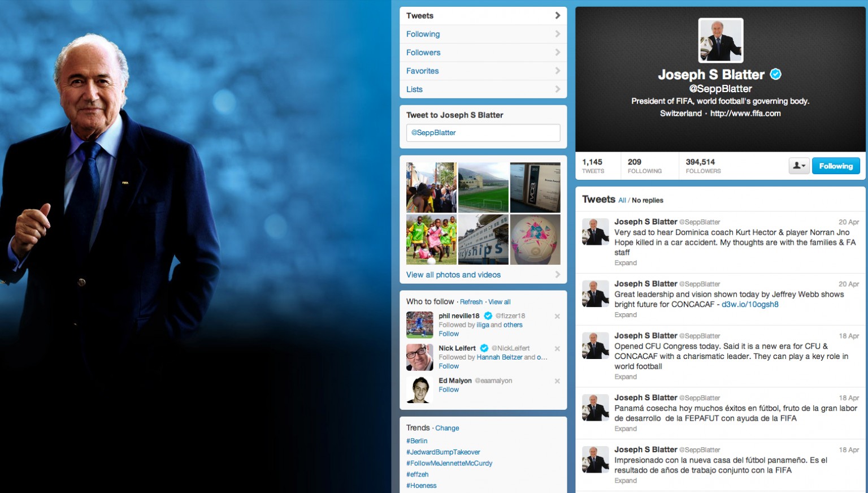Click chevron next to View all photos
Viewport: 868px width, 493px height.
point(557,275)
